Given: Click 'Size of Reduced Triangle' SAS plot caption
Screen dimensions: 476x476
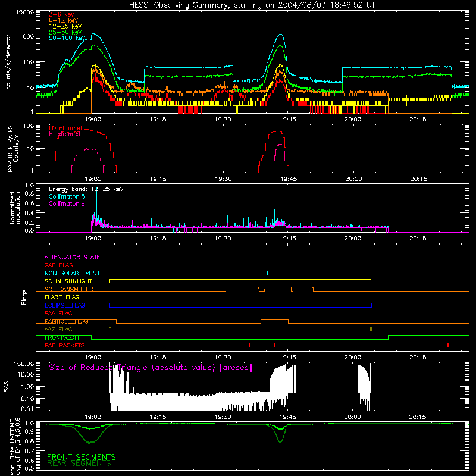Looking at the screenshot, I should [x=151, y=368].
